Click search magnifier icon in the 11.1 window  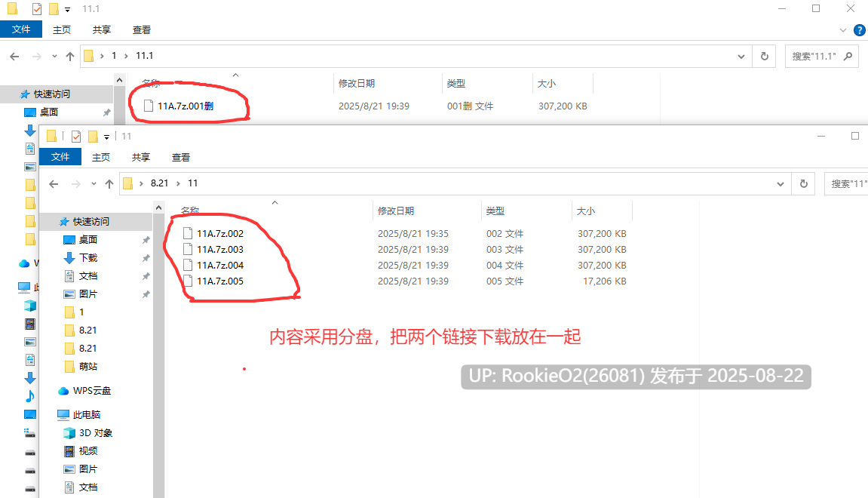[848, 56]
